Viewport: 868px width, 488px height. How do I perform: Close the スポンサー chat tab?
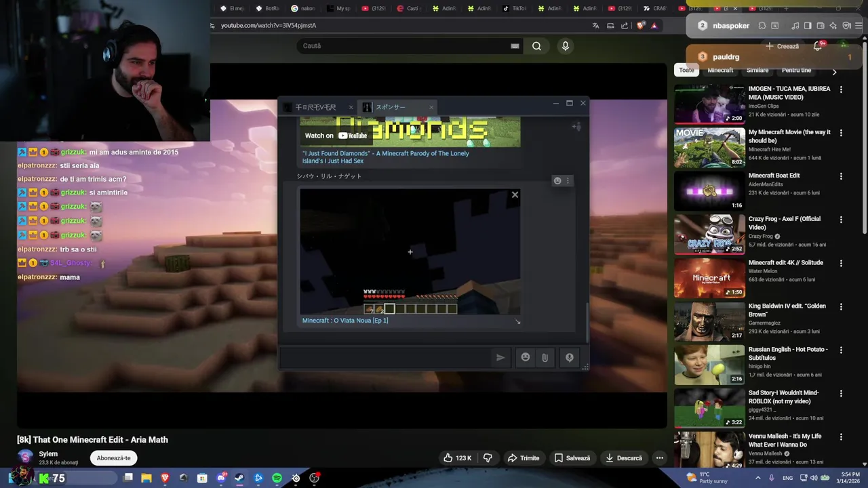pos(431,107)
